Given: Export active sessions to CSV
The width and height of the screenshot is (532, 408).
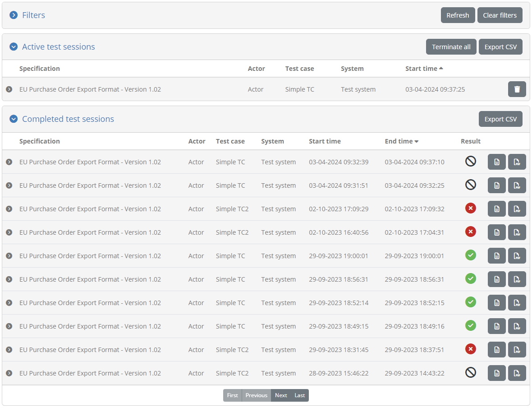Looking at the screenshot, I should (500, 47).
